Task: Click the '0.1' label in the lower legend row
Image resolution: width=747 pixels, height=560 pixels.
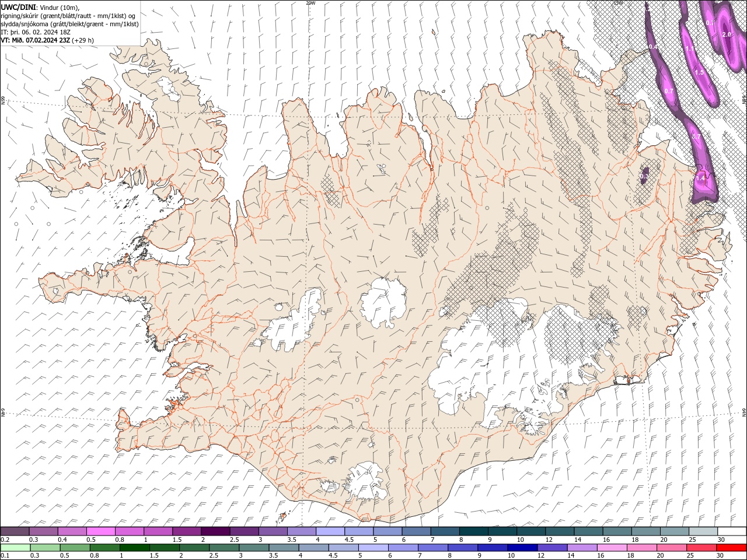Action: [x=5, y=556]
